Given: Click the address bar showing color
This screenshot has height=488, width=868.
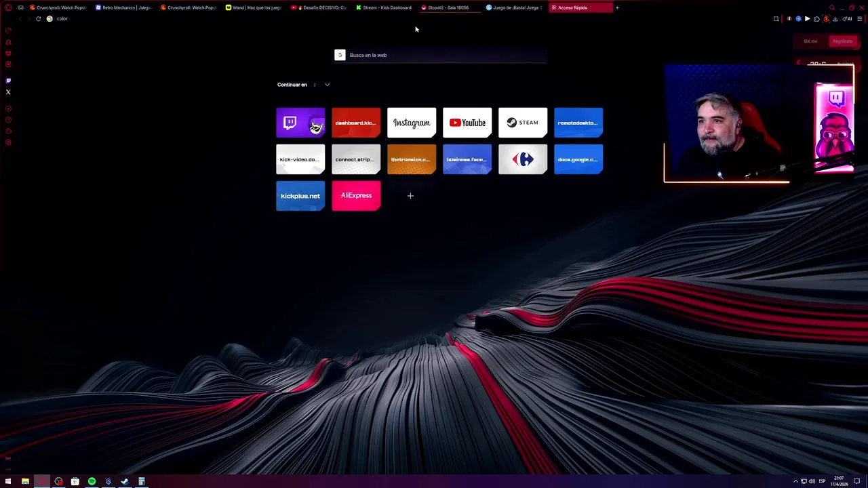Looking at the screenshot, I should (x=407, y=19).
